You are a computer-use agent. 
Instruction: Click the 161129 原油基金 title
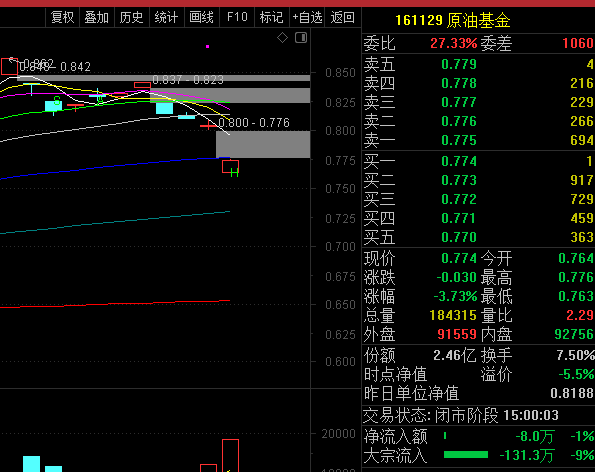point(453,20)
